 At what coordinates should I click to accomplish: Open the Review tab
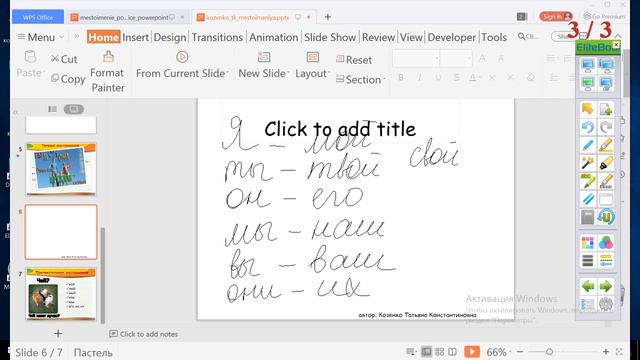(x=378, y=37)
